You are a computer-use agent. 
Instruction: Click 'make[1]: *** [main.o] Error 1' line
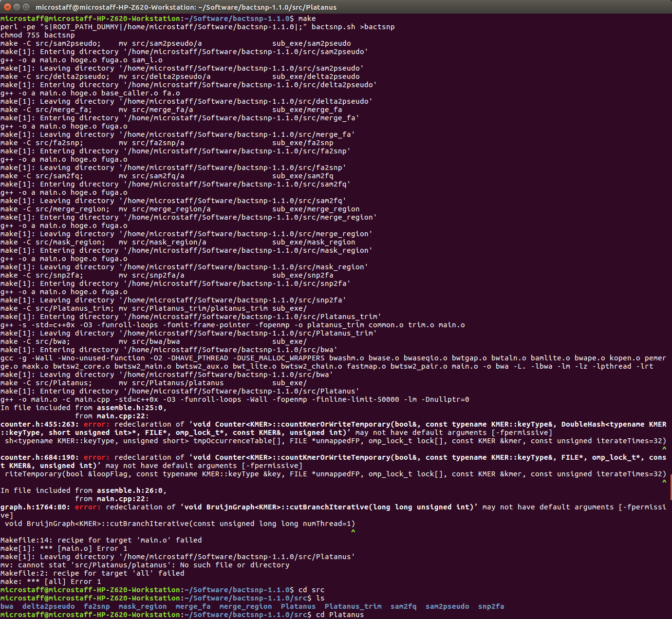pos(64,548)
